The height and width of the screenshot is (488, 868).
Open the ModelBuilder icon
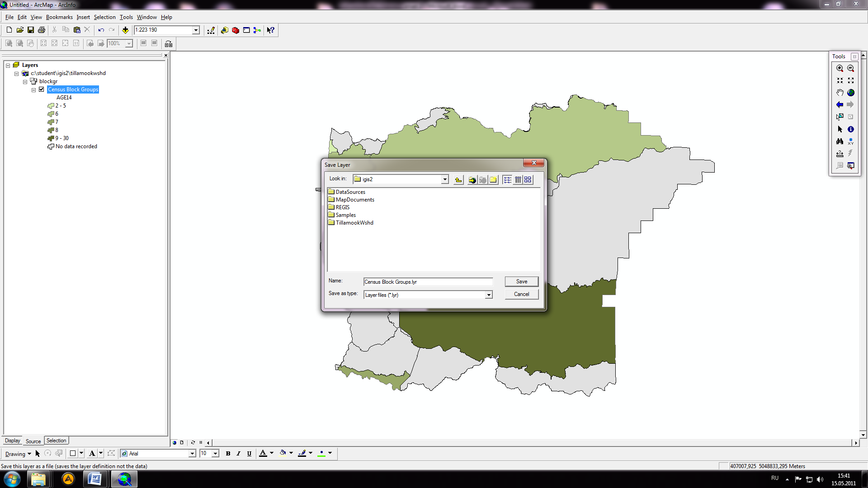pos(257,30)
